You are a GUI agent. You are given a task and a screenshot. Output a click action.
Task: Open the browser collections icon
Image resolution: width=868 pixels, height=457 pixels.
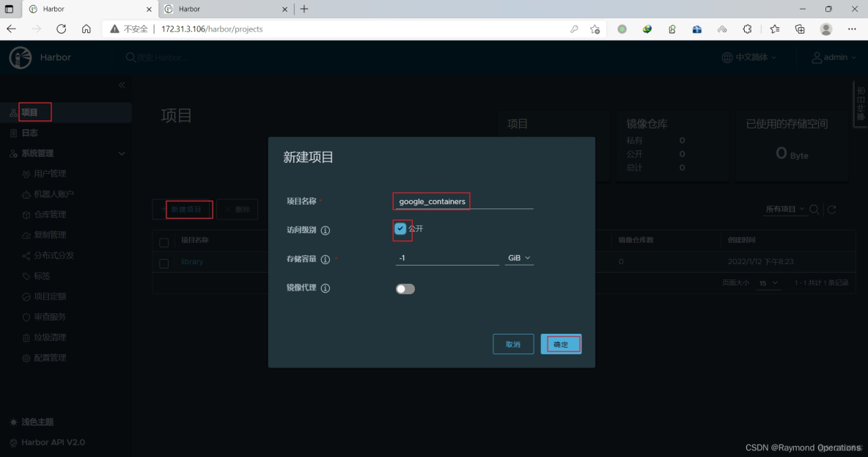click(800, 29)
